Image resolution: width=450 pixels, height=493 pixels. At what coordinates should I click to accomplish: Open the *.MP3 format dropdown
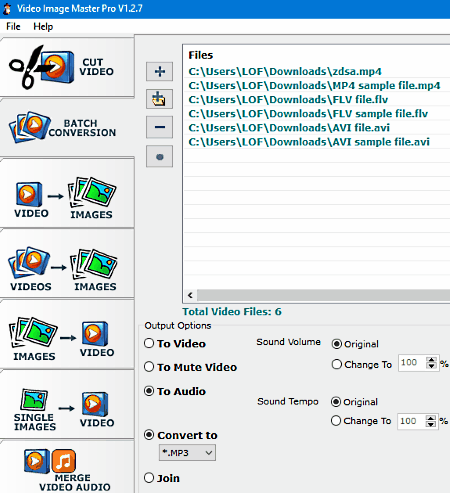pos(187,453)
